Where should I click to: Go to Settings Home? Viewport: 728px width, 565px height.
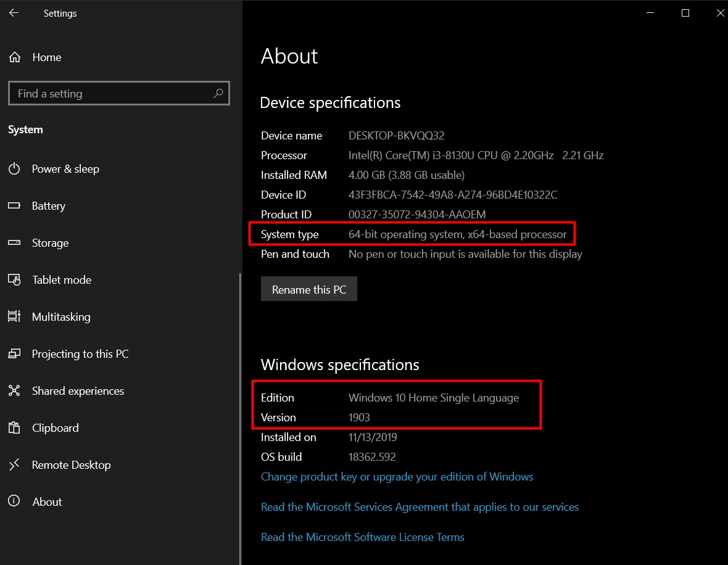(x=47, y=57)
